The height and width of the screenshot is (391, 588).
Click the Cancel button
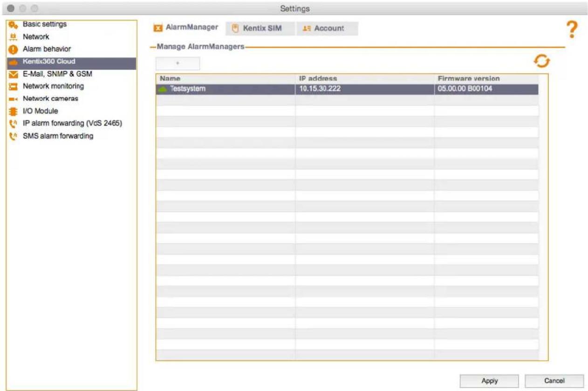(554, 381)
